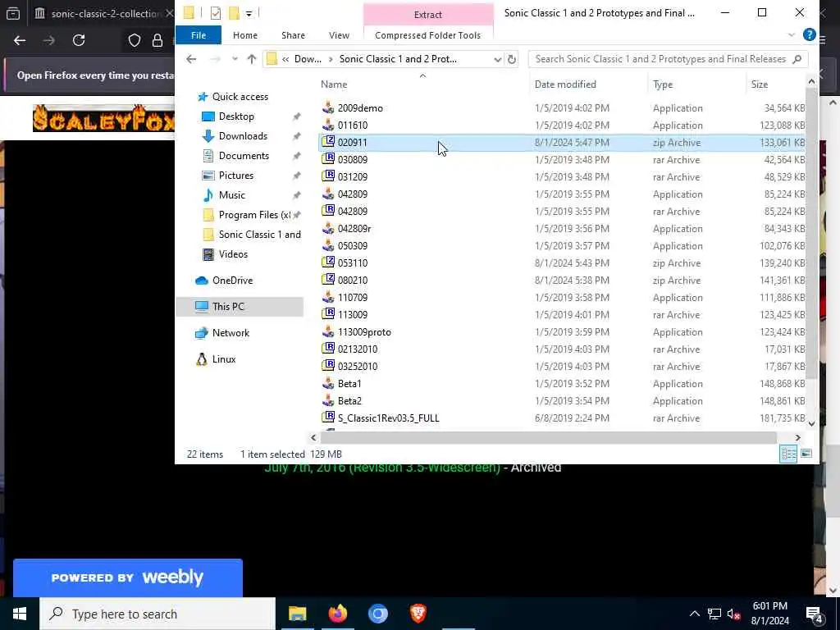Click the Windows taskbar search box

coord(157,614)
